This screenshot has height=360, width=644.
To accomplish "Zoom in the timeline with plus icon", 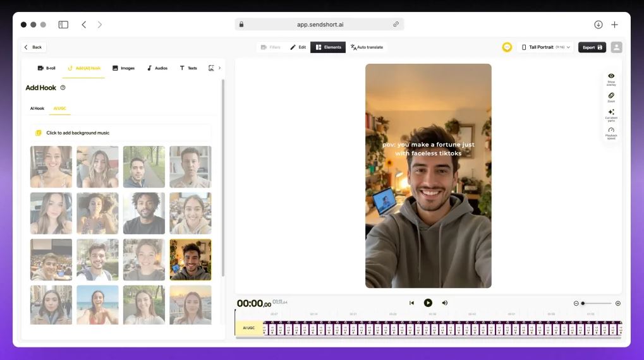I will click(x=617, y=303).
